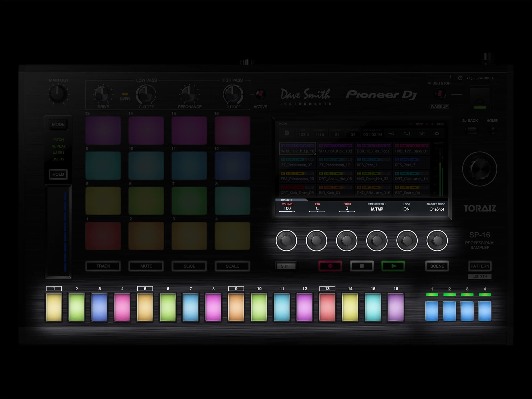Tap TRIGGER MODE OneShot to change it
This screenshot has height=399, width=532.
pyautogui.click(x=437, y=209)
